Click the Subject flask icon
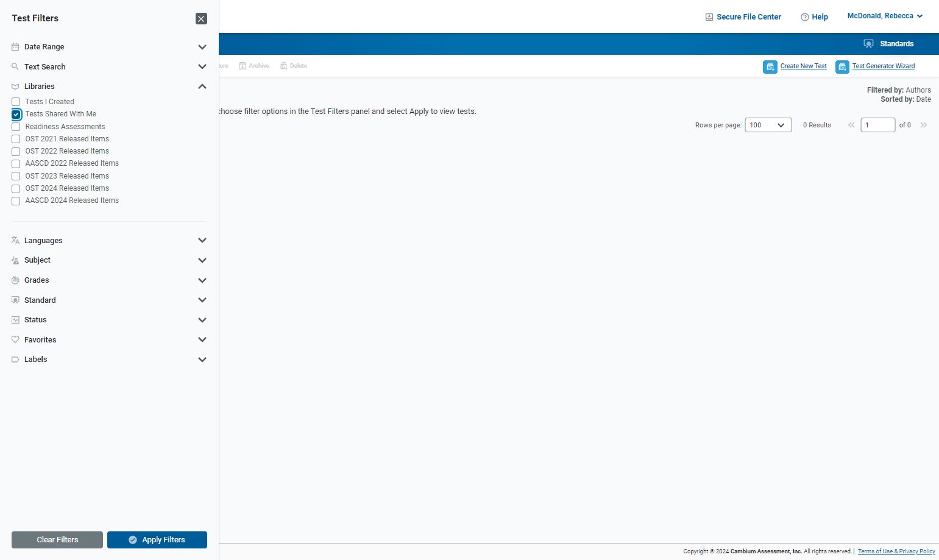939x560 pixels. pos(15,260)
